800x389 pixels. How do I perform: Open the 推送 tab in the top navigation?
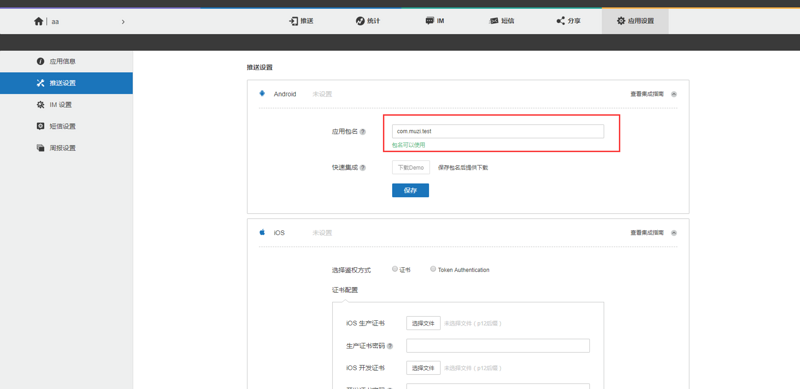coord(301,21)
